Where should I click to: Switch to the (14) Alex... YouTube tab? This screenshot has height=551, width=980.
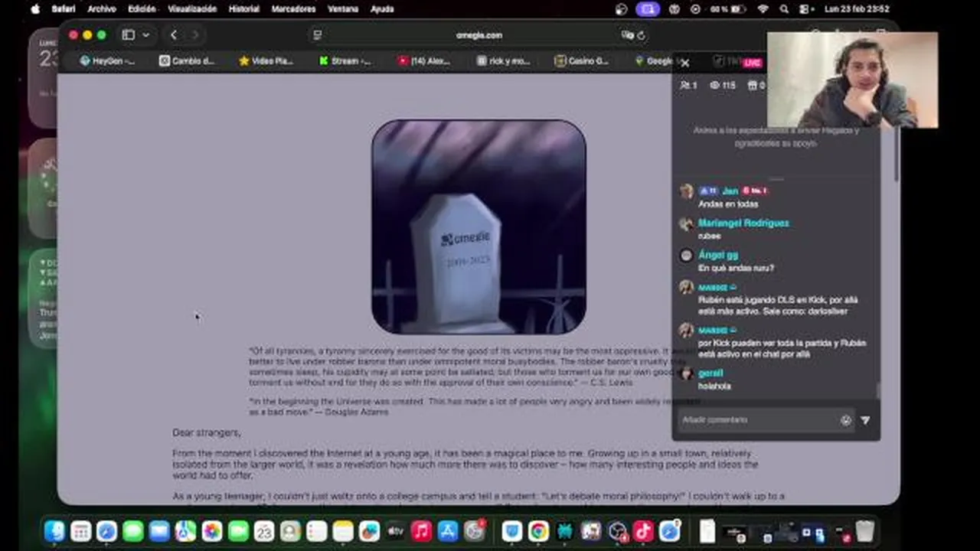[x=423, y=61]
